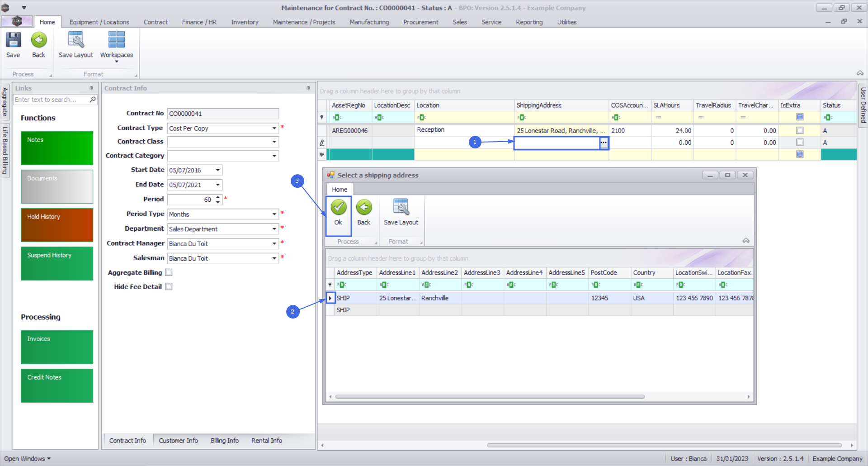Switch to the Billing Info tab
Screen dimensions: 868x466
tap(225, 441)
